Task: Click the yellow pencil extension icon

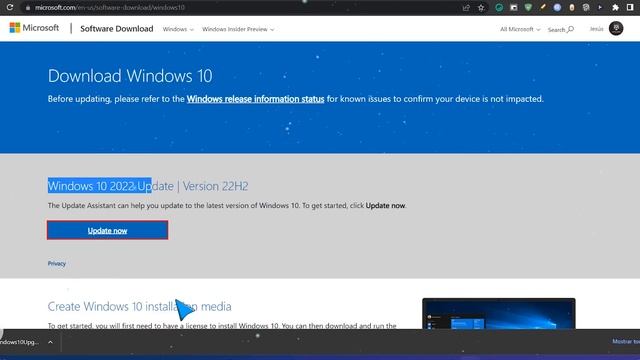Action: point(542,7)
